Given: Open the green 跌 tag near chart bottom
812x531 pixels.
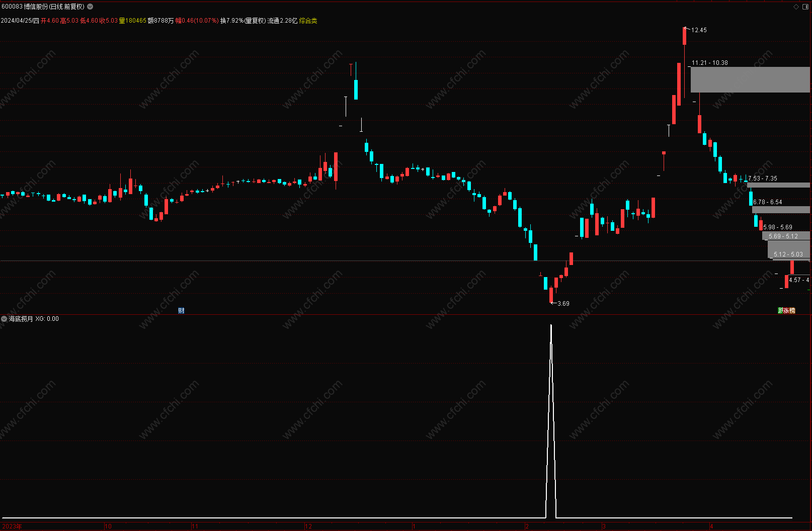Looking at the screenshot, I should point(780,310).
